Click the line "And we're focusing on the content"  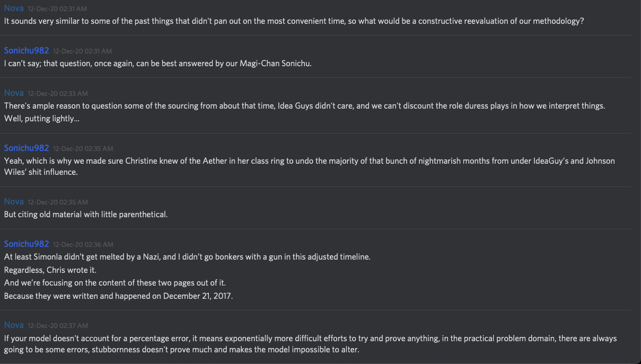(x=115, y=283)
